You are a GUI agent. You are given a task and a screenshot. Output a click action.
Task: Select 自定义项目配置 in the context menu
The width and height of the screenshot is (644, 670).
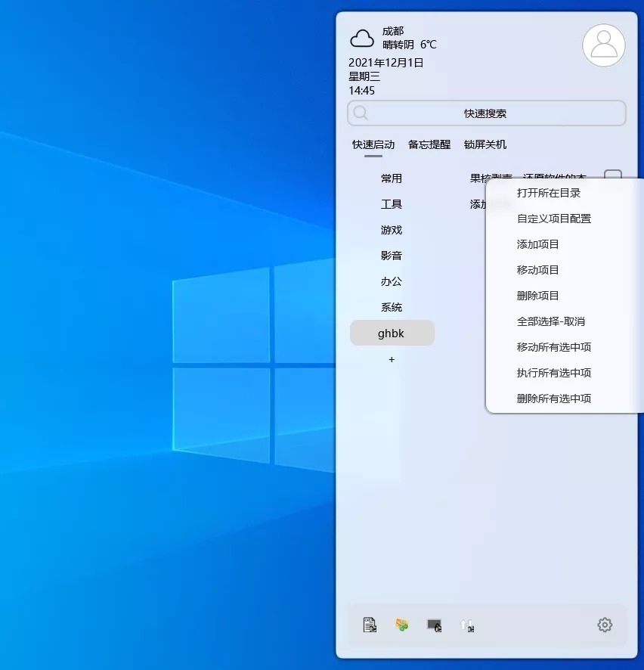[x=553, y=219]
